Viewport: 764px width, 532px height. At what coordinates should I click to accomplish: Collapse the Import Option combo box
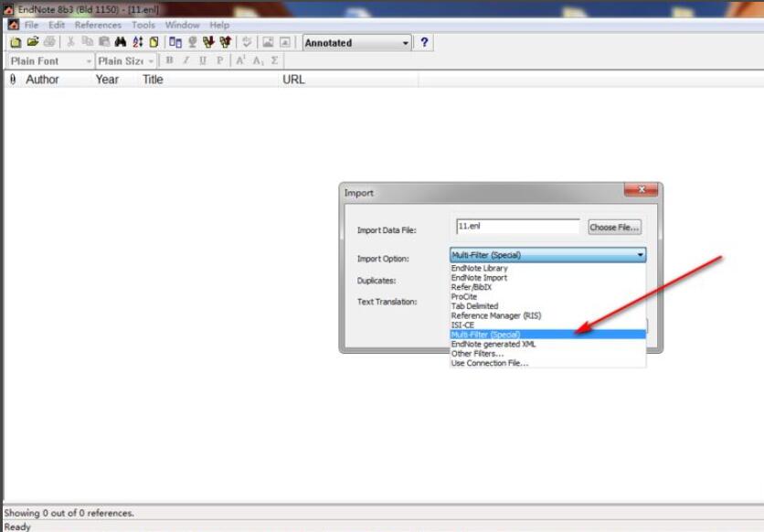(x=640, y=255)
